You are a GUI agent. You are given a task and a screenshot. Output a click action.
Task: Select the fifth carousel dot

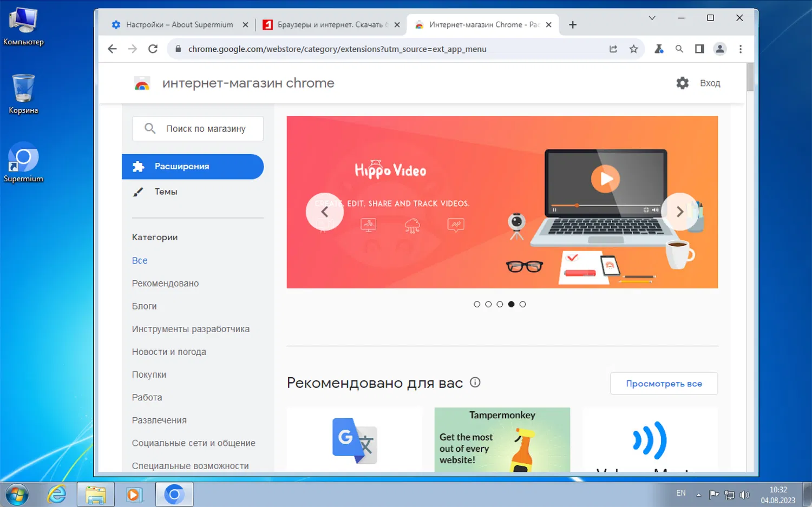pyautogui.click(x=522, y=304)
